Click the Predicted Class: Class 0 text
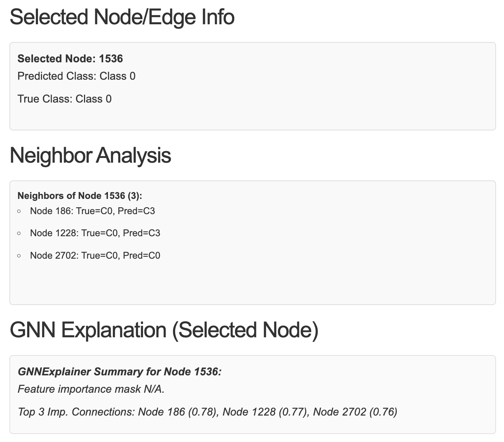The height and width of the screenshot is (442, 504). (x=76, y=76)
